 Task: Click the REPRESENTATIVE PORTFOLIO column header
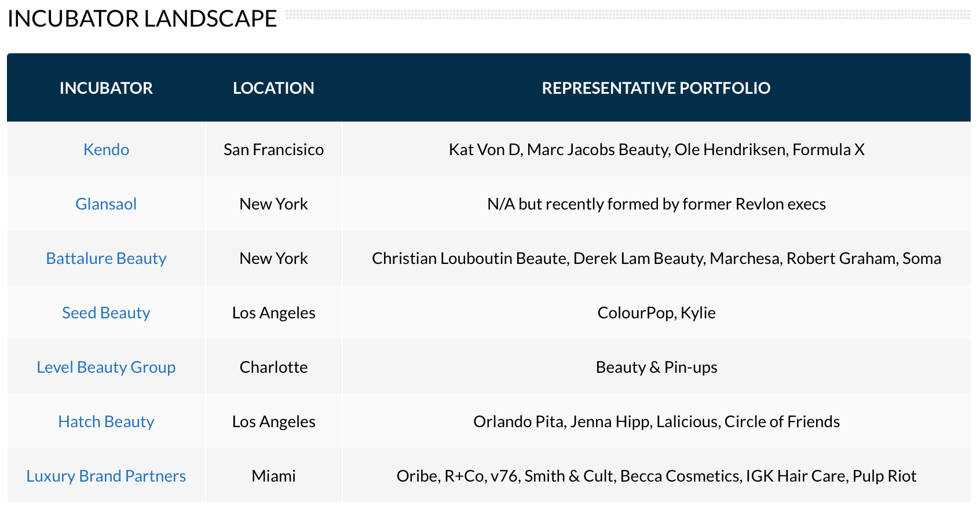click(x=656, y=88)
